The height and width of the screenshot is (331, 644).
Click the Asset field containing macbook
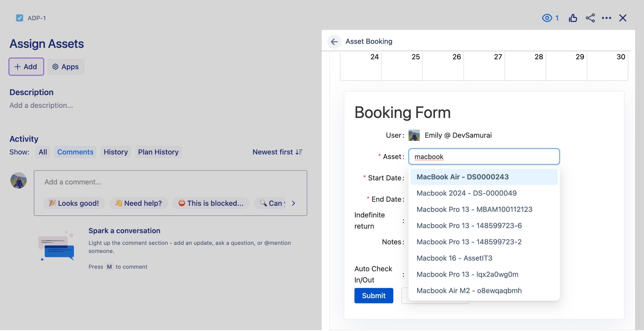(484, 156)
